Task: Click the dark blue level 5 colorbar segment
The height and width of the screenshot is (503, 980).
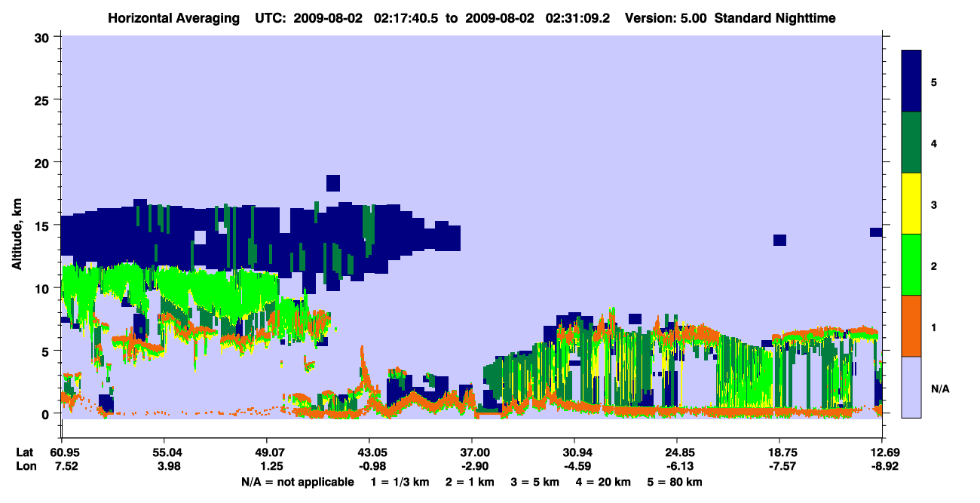Action: [911, 81]
